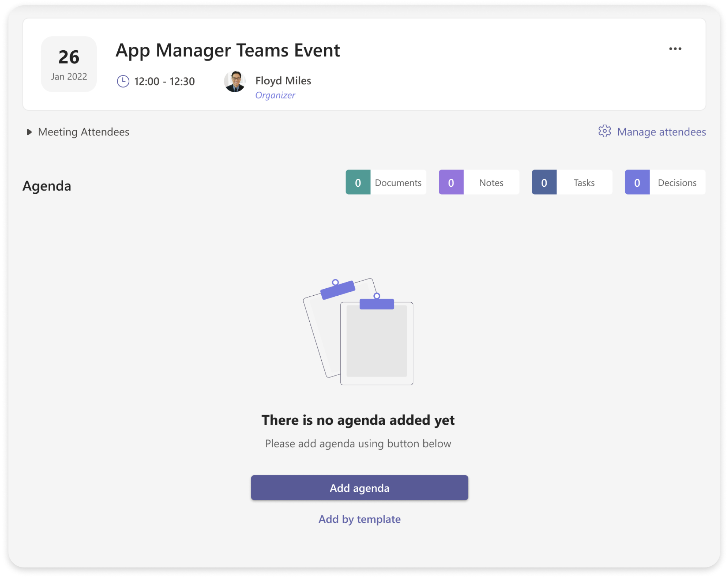
Task: Open the Manage attendees link
Action: click(x=661, y=132)
